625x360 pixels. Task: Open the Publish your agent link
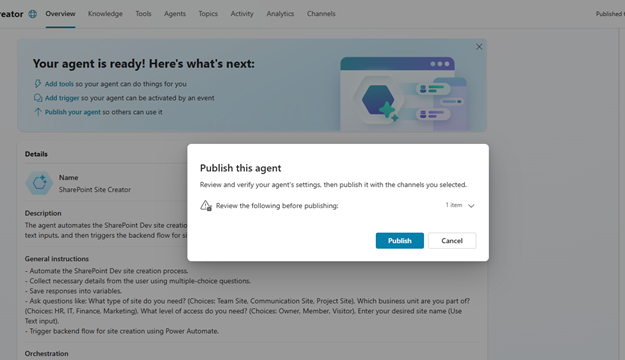coord(73,112)
